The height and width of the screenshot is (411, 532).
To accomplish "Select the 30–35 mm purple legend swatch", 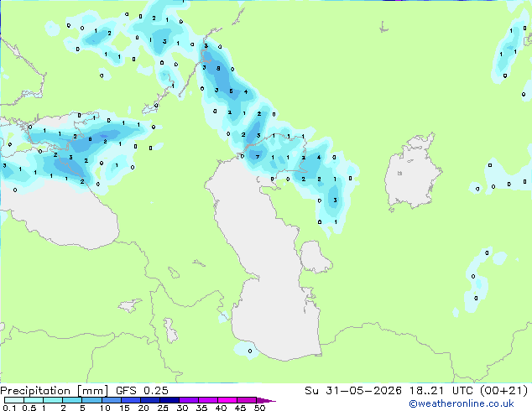I will pyautogui.click(x=189, y=400).
